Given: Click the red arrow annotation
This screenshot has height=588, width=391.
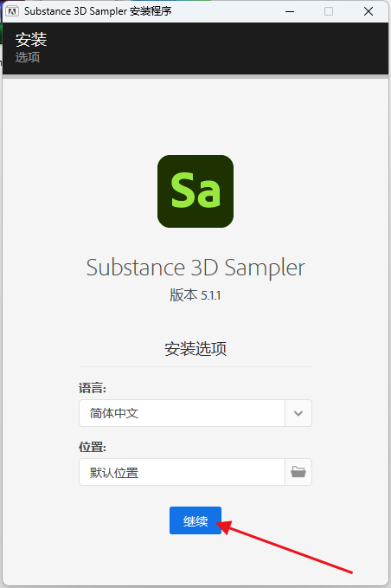Looking at the screenshot, I should pyautogui.click(x=285, y=546).
